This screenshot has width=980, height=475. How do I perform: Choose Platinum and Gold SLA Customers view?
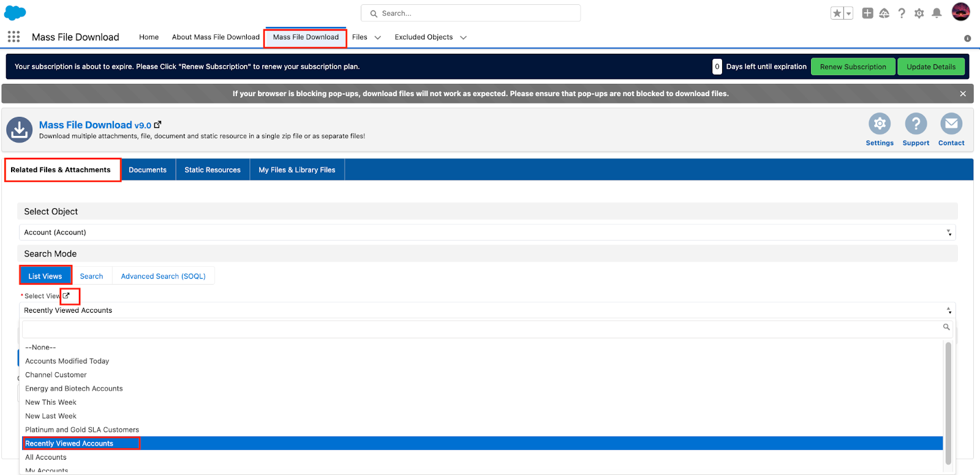[483, 430]
